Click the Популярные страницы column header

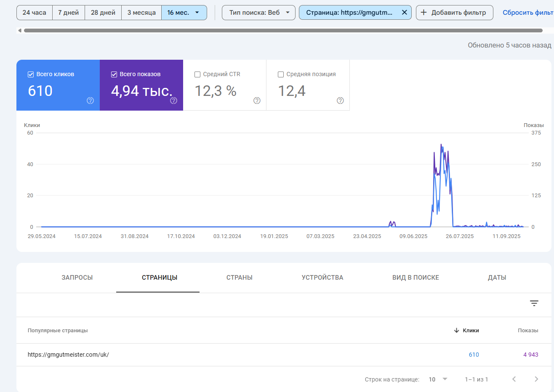[58, 331]
